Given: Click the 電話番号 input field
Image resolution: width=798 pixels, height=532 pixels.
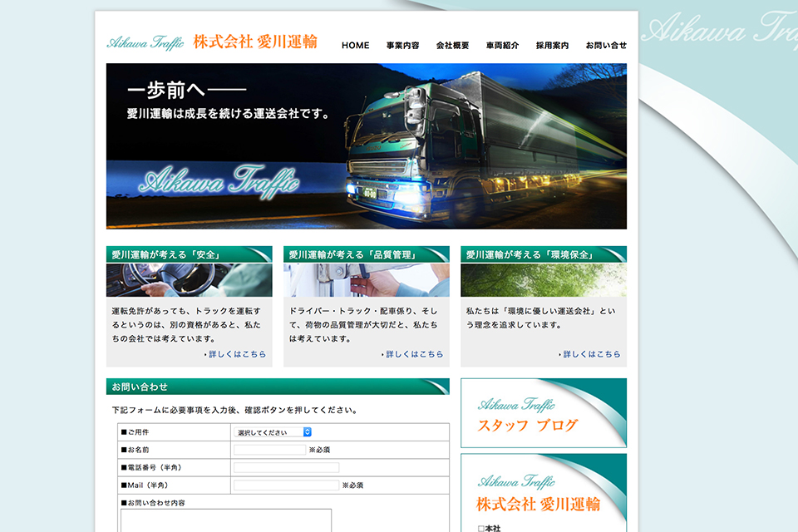Looking at the screenshot, I should [x=286, y=467].
